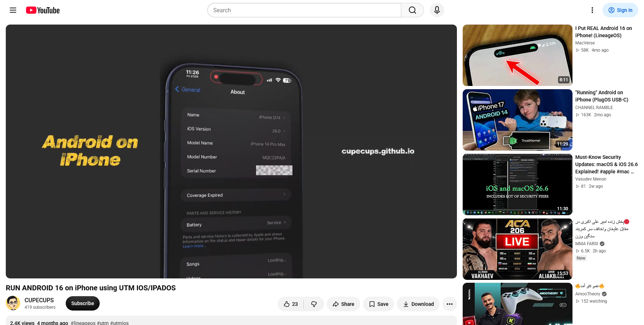Image resolution: width=644 pixels, height=325 pixels.
Task: Share this video
Action: [x=343, y=304]
